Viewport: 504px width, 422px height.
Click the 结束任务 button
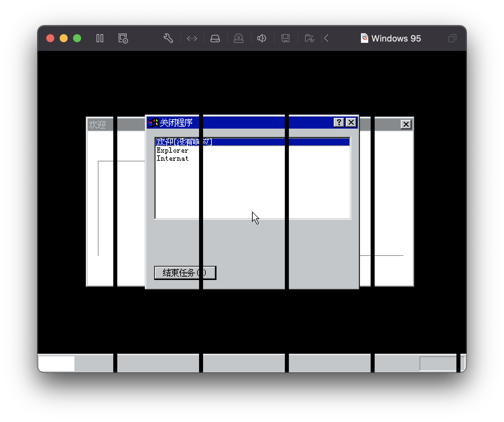coord(185,273)
